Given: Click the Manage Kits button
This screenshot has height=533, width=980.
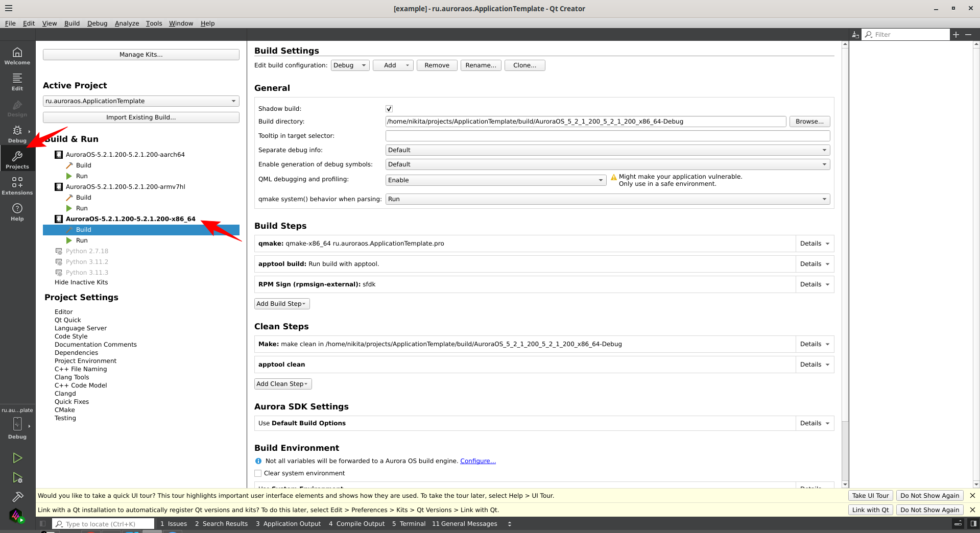Looking at the screenshot, I should point(141,55).
